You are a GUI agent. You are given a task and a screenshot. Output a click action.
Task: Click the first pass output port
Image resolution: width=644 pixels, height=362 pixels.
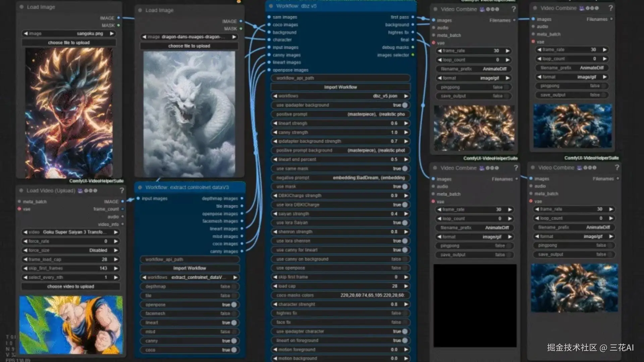coord(413,17)
